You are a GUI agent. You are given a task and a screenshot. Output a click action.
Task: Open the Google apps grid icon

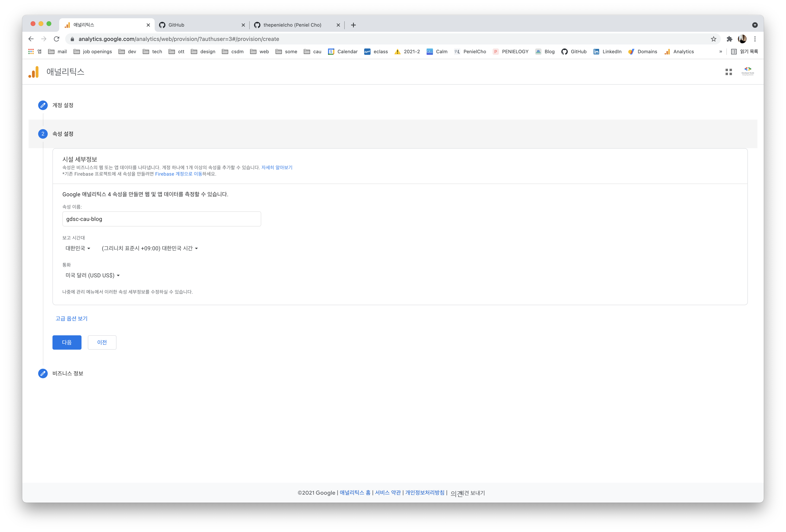[x=729, y=72]
